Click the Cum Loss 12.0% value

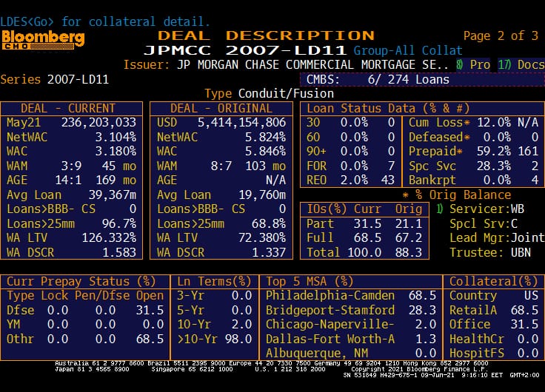pyautogui.click(x=494, y=123)
